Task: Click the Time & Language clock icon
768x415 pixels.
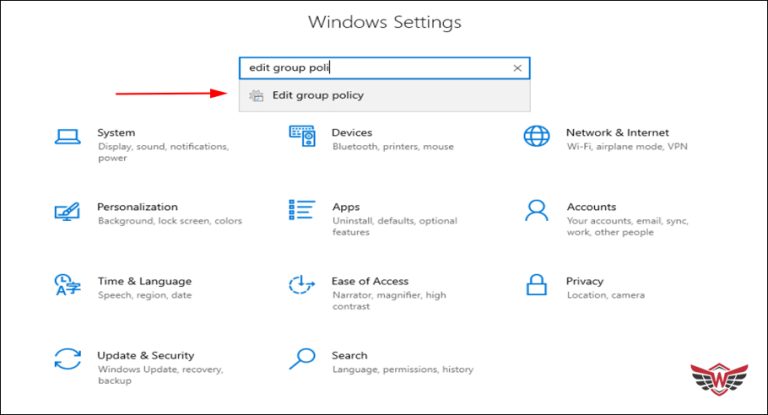Action: coord(66,286)
